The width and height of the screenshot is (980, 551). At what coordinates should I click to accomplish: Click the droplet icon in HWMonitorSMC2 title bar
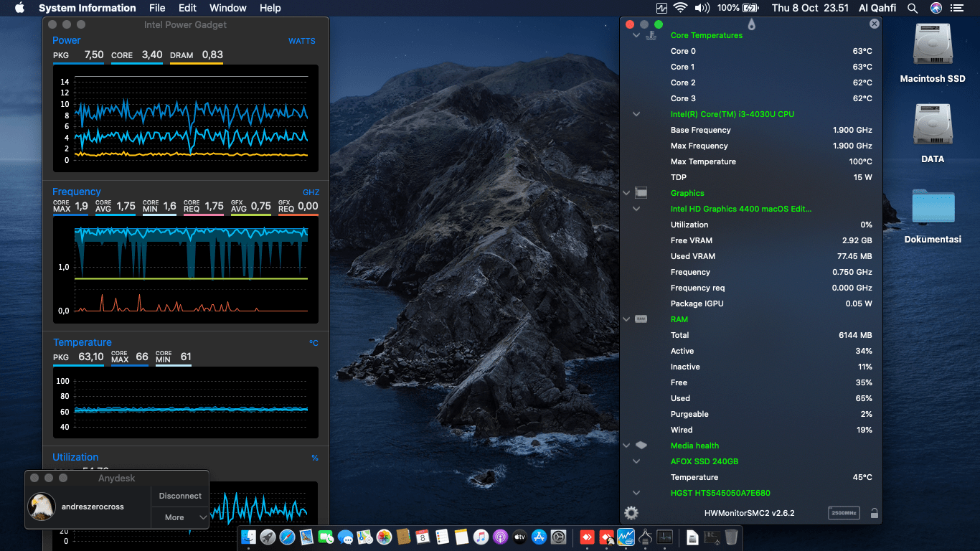point(752,24)
